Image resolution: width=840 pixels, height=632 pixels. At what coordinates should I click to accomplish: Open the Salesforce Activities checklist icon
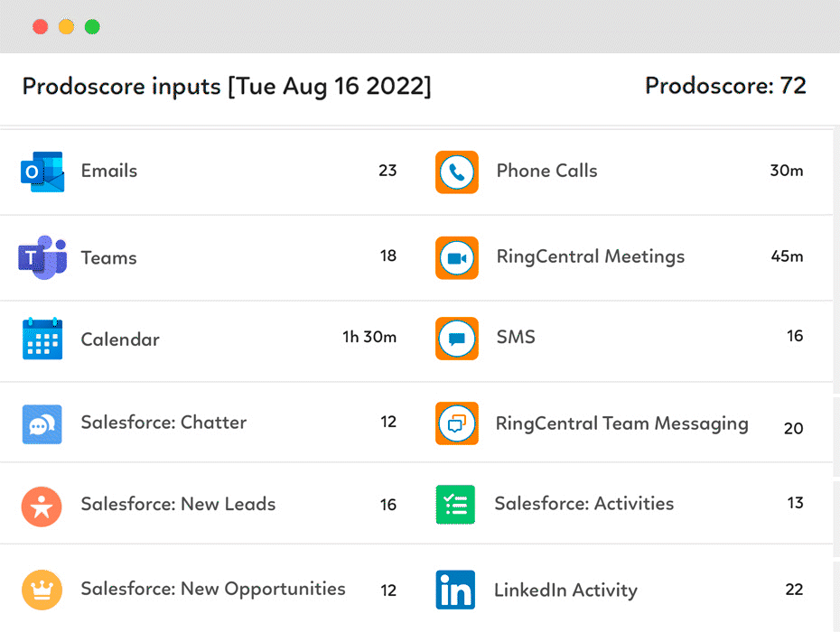click(456, 505)
